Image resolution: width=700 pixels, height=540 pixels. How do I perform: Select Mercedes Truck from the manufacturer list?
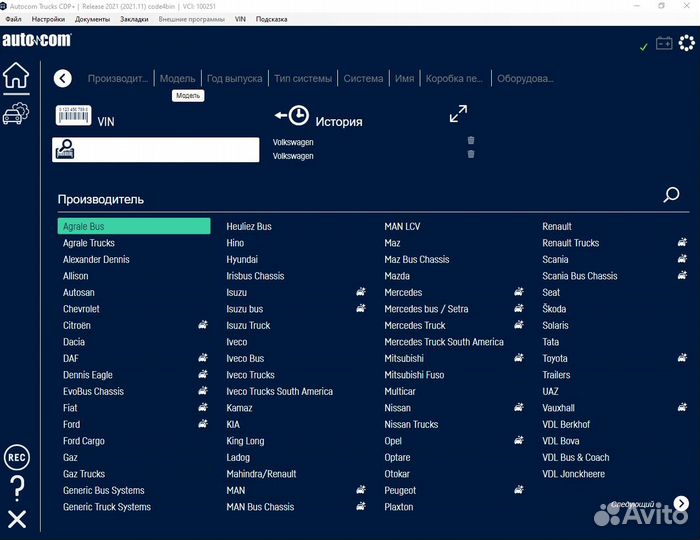point(415,325)
